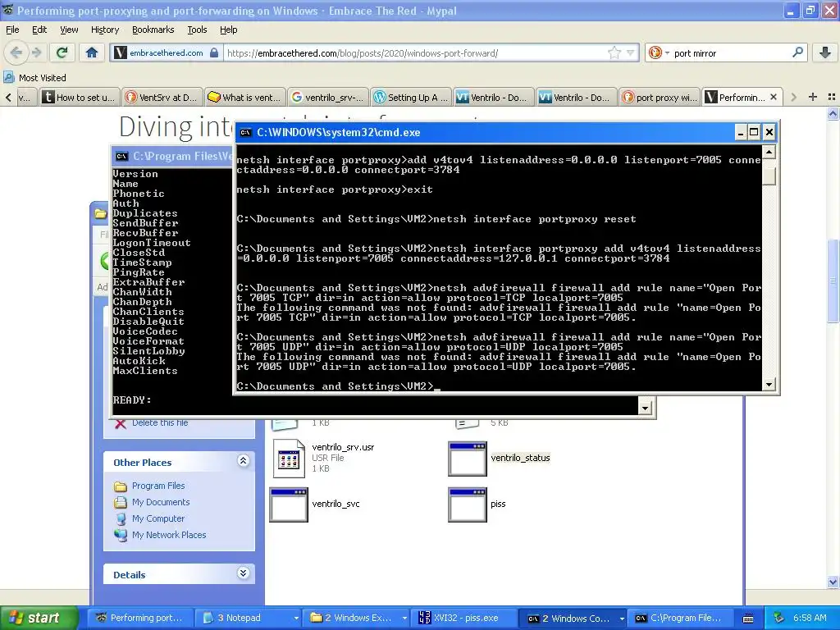Select the ventrilo_svc program icon
840x630 pixels.
click(289, 504)
